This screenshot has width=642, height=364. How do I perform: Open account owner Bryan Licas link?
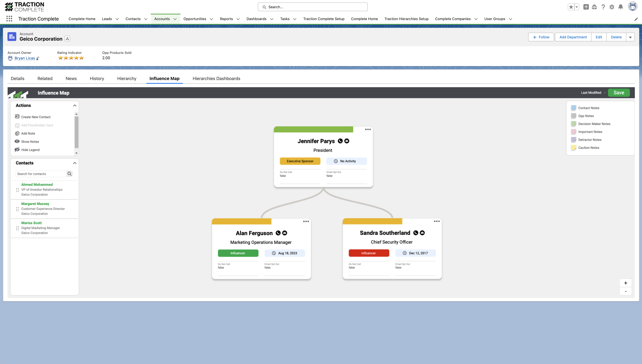(25, 58)
